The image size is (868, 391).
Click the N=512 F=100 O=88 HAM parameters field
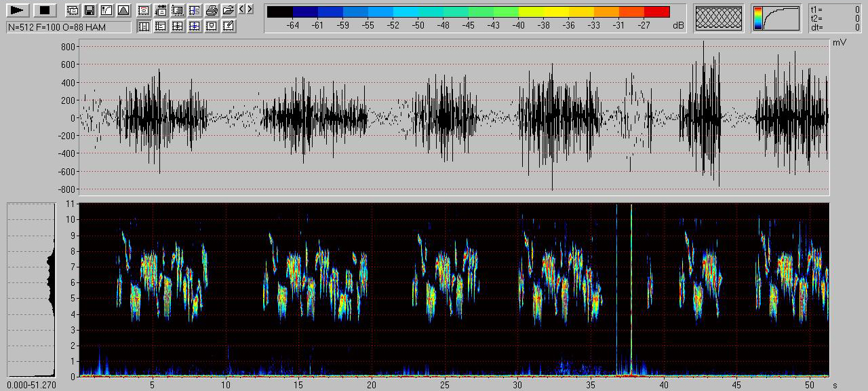point(68,27)
